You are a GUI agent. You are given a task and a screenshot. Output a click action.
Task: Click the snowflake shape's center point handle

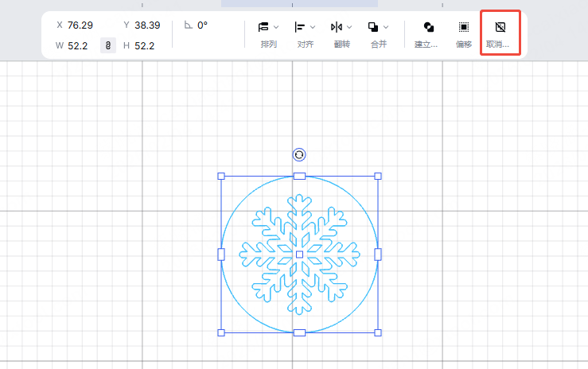[x=299, y=254]
